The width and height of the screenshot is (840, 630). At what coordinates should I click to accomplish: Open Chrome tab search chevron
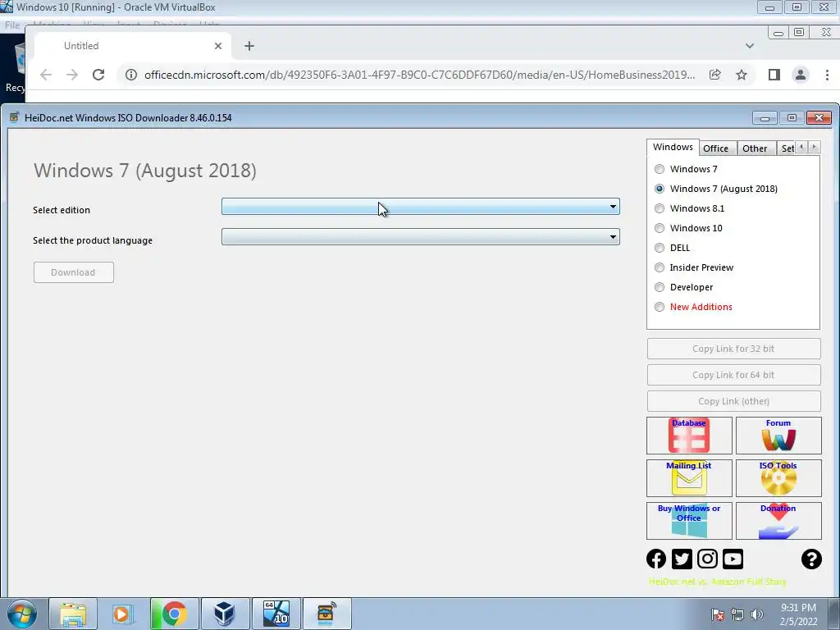click(x=750, y=46)
